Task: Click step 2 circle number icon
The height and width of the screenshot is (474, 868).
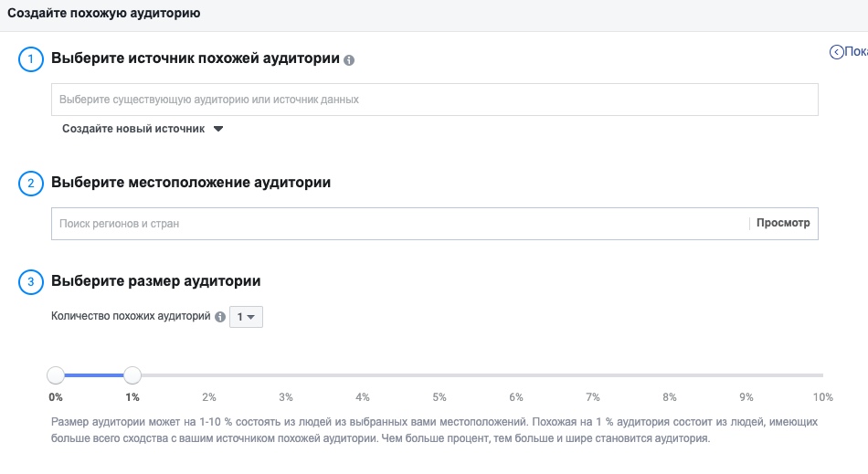Action: [x=31, y=183]
